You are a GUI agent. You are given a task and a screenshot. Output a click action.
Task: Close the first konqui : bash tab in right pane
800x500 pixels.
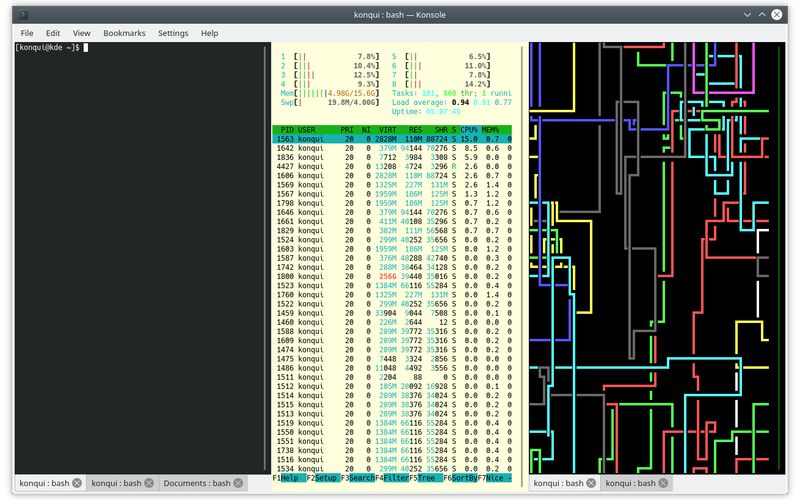pos(591,483)
